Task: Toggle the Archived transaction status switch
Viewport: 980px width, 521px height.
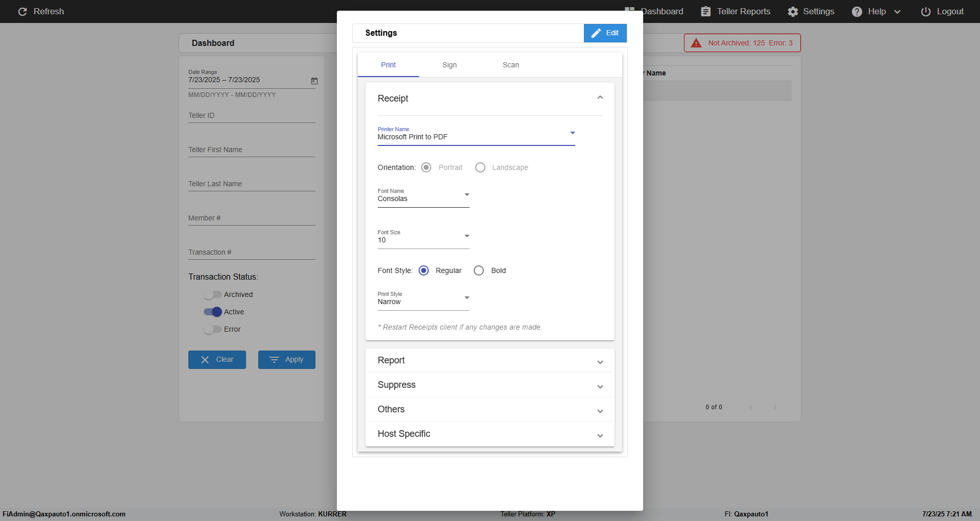Action: point(212,294)
